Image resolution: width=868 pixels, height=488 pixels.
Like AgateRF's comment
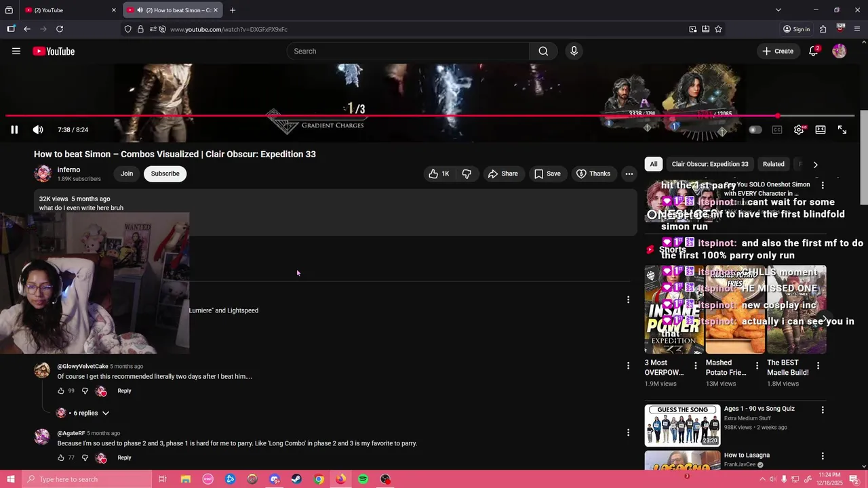click(61, 457)
